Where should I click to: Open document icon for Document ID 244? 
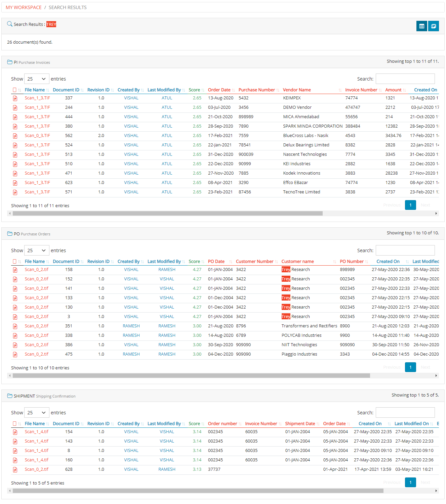point(15,108)
